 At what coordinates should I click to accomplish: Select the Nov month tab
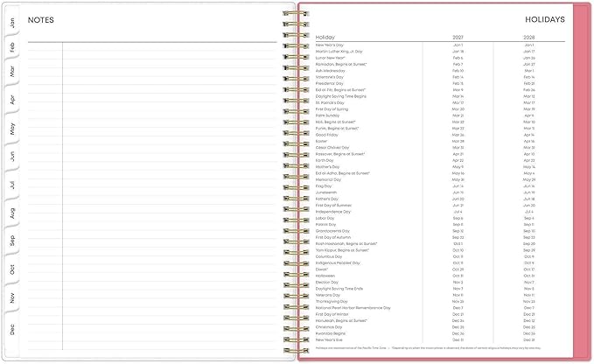[x=12, y=297]
